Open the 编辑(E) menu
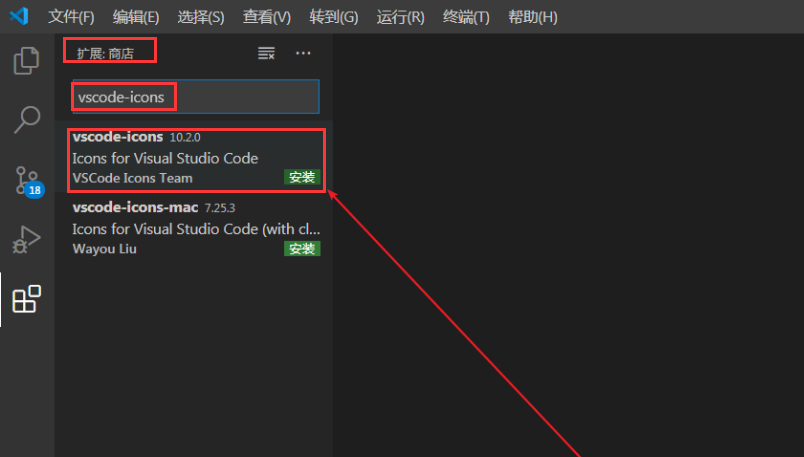The height and width of the screenshot is (457, 804). click(x=136, y=17)
